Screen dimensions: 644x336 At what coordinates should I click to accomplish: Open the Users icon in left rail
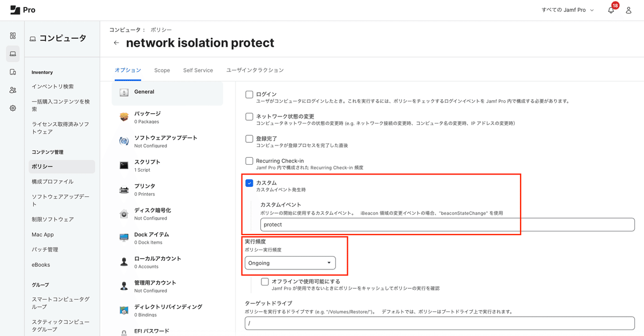pos(13,90)
